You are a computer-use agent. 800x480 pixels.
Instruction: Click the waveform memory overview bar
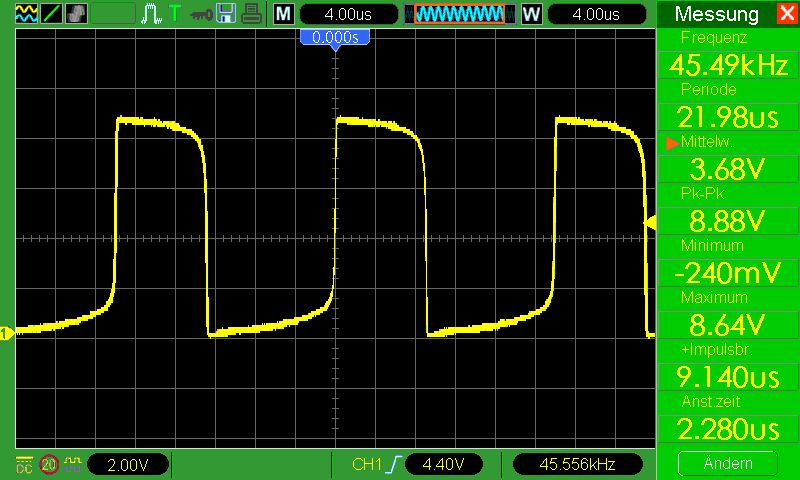pyautogui.click(x=459, y=14)
